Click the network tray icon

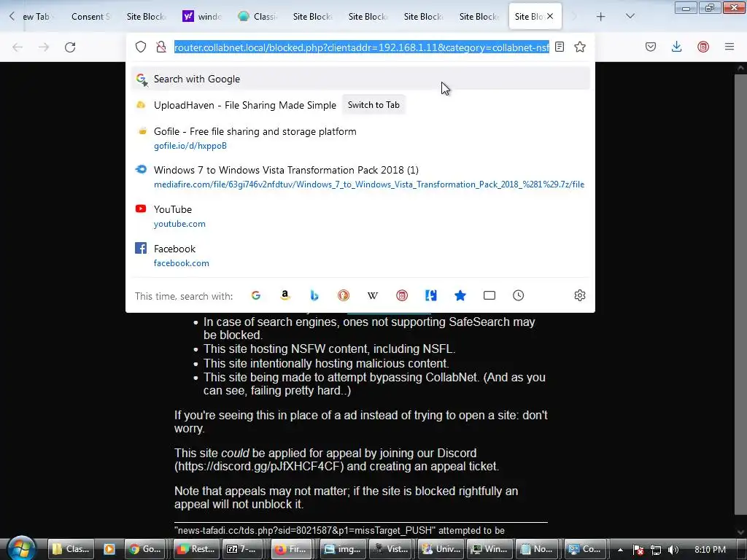pos(656,550)
